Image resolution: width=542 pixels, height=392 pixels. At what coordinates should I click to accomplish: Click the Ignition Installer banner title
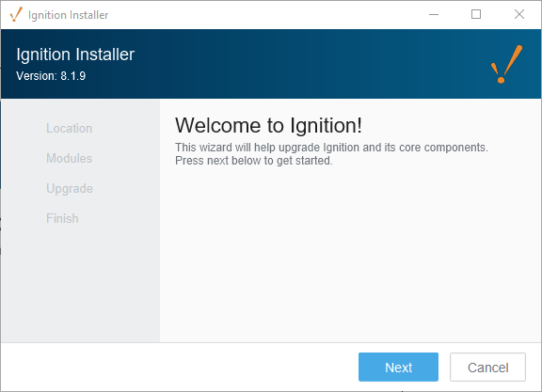[x=75, y=55]
